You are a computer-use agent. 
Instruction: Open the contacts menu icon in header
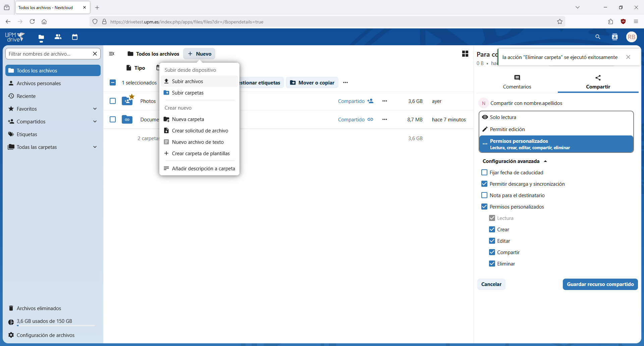tap(615, 37)
